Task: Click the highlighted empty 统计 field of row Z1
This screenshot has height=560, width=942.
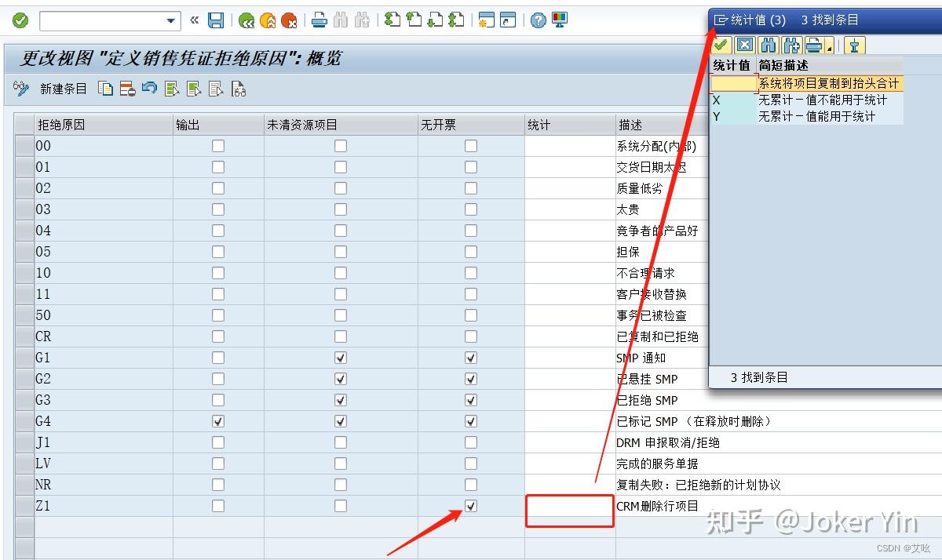Action: (569, 510)
